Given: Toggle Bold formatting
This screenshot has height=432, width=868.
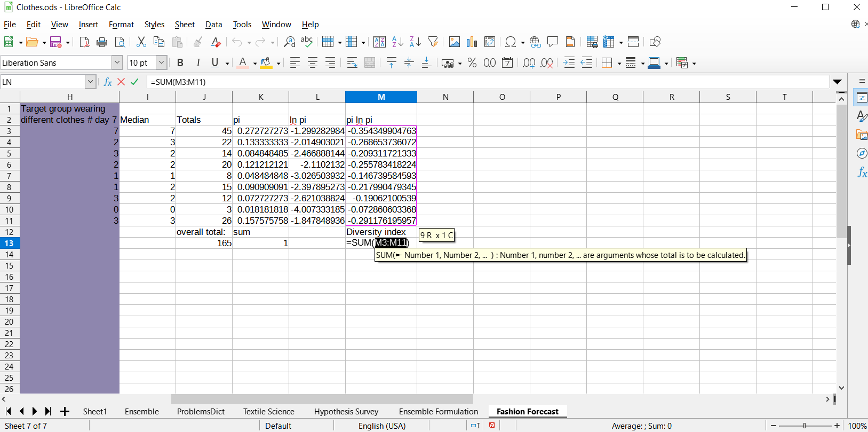Looking at the screenshot, I should [x=180, y=63].
